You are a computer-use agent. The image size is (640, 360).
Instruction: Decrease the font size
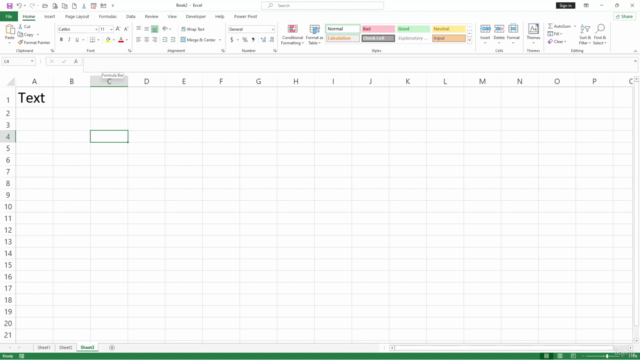pos(126,29)
